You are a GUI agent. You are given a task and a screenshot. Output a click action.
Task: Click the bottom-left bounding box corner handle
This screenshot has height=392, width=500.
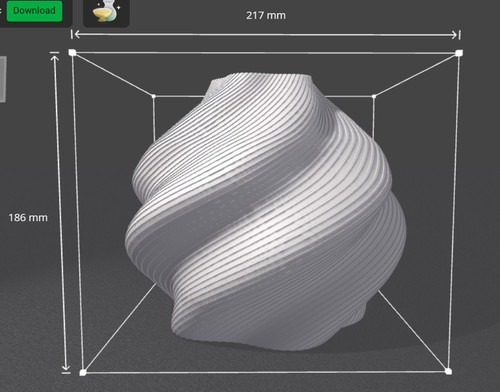[x=83, y=372]
